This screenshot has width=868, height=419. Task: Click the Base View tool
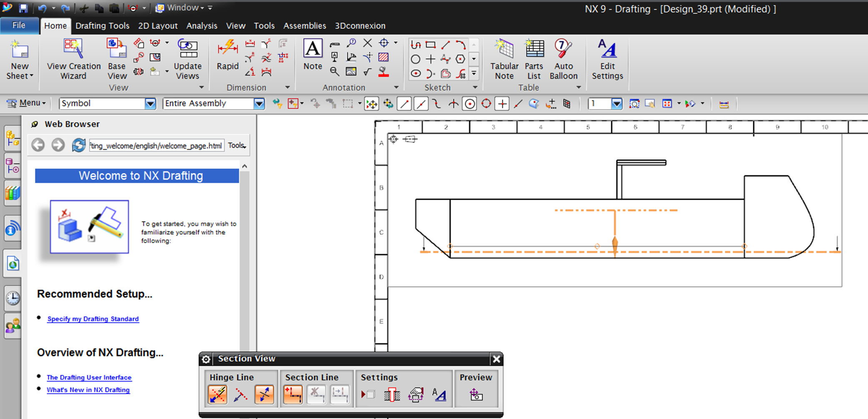point(117,59)
